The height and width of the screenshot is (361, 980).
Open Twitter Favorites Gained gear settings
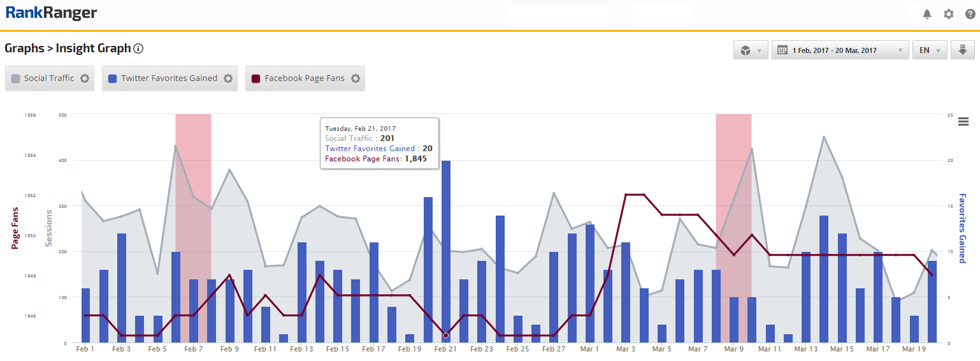pos(227,78)
